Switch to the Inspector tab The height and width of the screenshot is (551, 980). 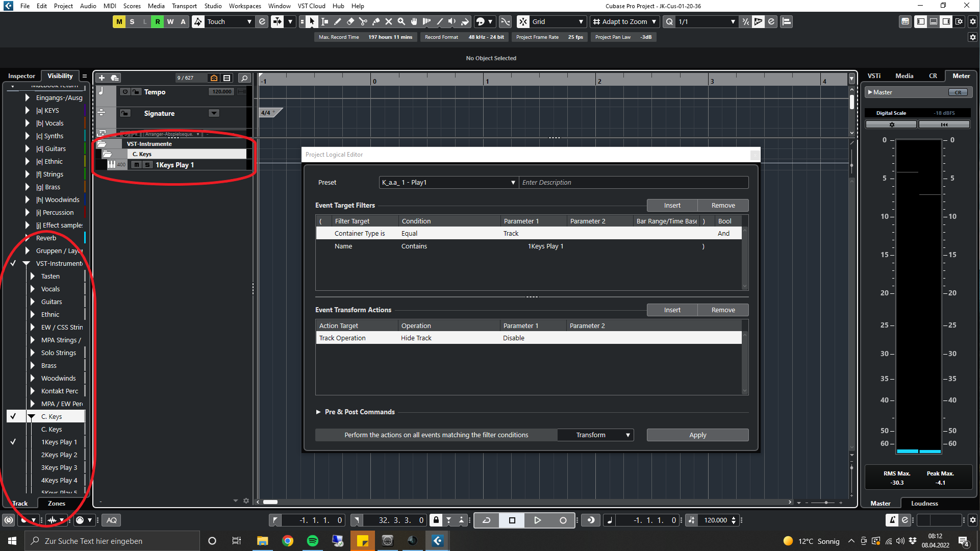pyautogui.click(x=21, y=76)
